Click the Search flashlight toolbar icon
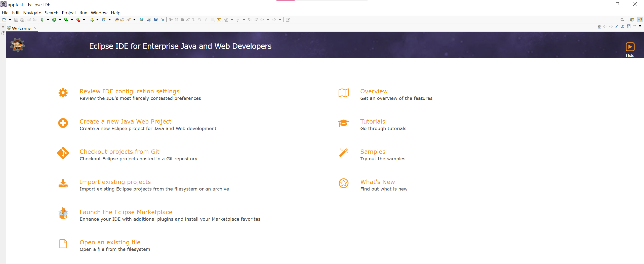The height and width of the screenshot is (264, 644). tap(129, 20)
